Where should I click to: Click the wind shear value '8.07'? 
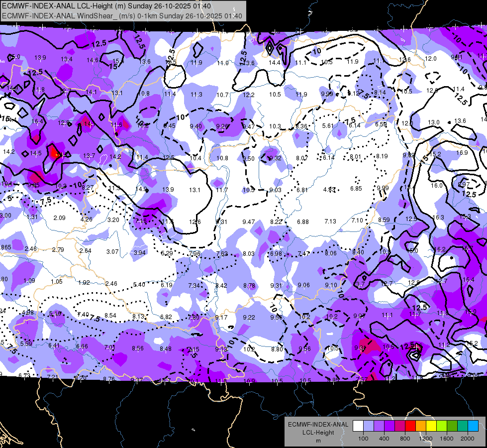coord(301,158)
